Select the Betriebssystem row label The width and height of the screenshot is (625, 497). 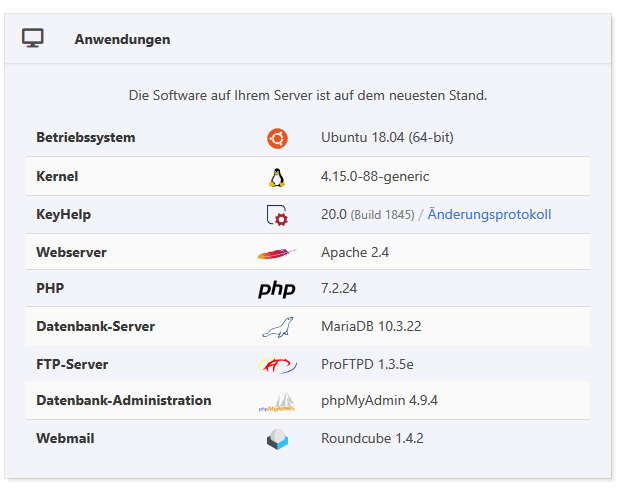tap(86, 137)
